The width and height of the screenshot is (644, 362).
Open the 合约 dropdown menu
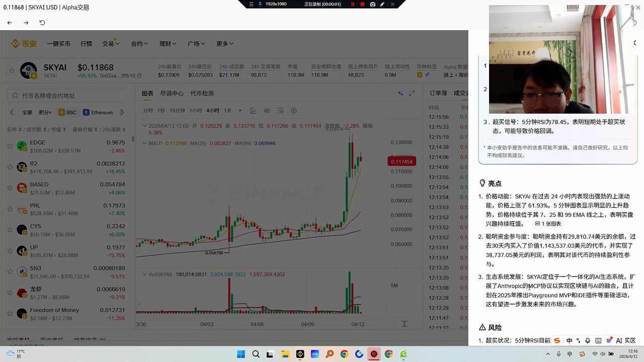click(139, 44)
